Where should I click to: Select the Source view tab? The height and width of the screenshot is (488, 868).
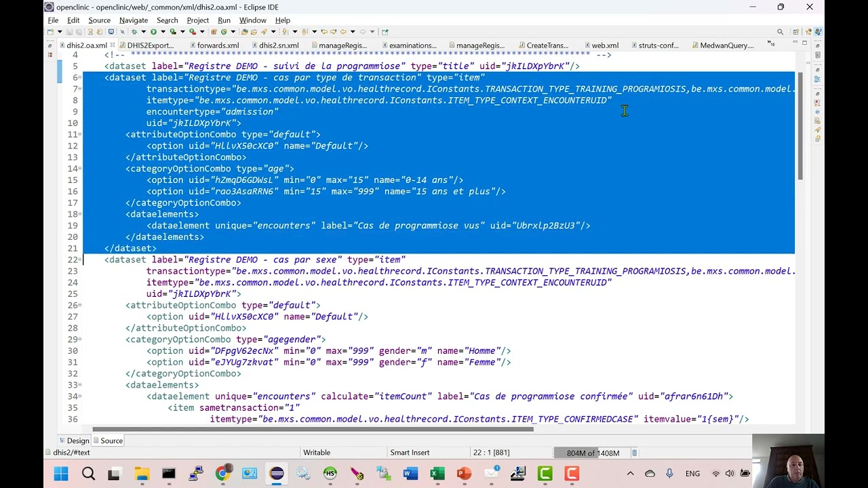click(x=106, y=441)
